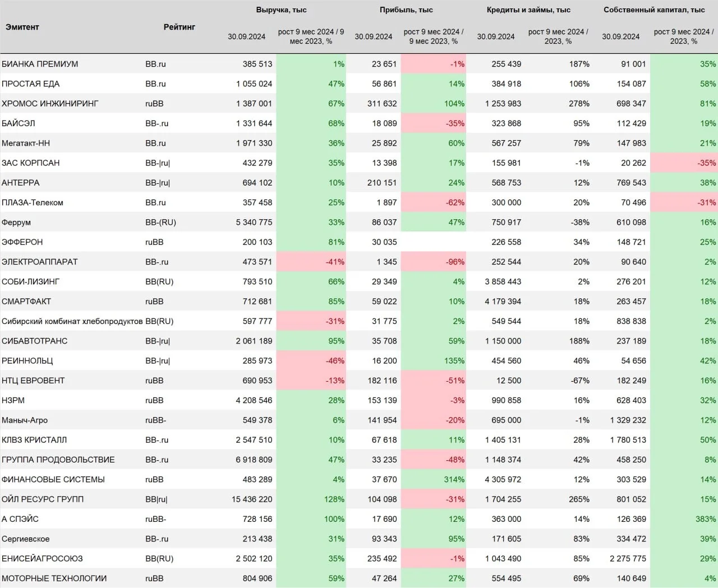
Task: Select equity value "1 329 232"
Action: pos(628,420)
